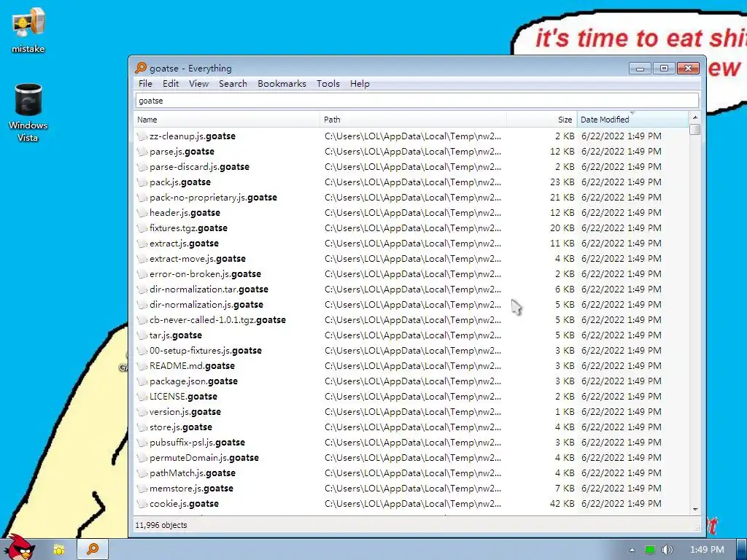The height and width of the screenshot is (560, 747).
Task: Click the scrollbar up arrow
Action: coord(695,117)
